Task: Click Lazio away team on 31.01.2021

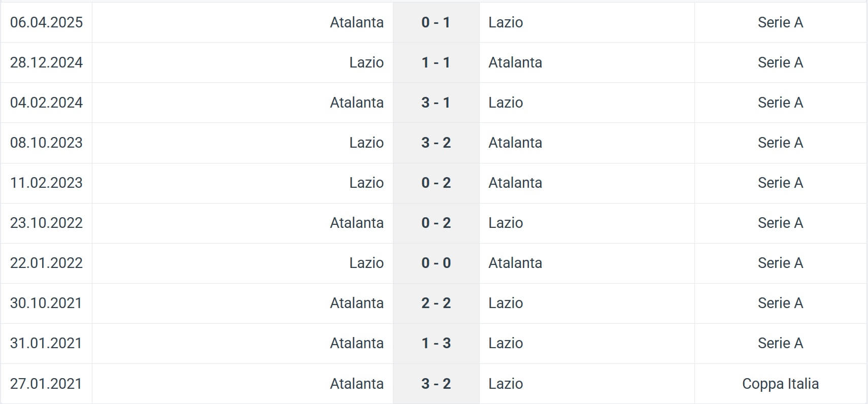Action: (506, 343)
